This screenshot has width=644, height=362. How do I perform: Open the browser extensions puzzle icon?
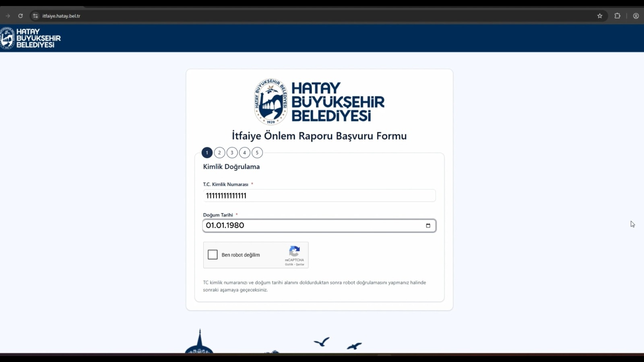click(x=617, y=16)
